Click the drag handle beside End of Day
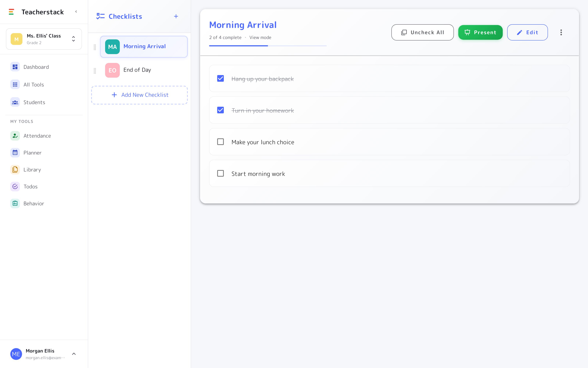 [x=95, y=71]
